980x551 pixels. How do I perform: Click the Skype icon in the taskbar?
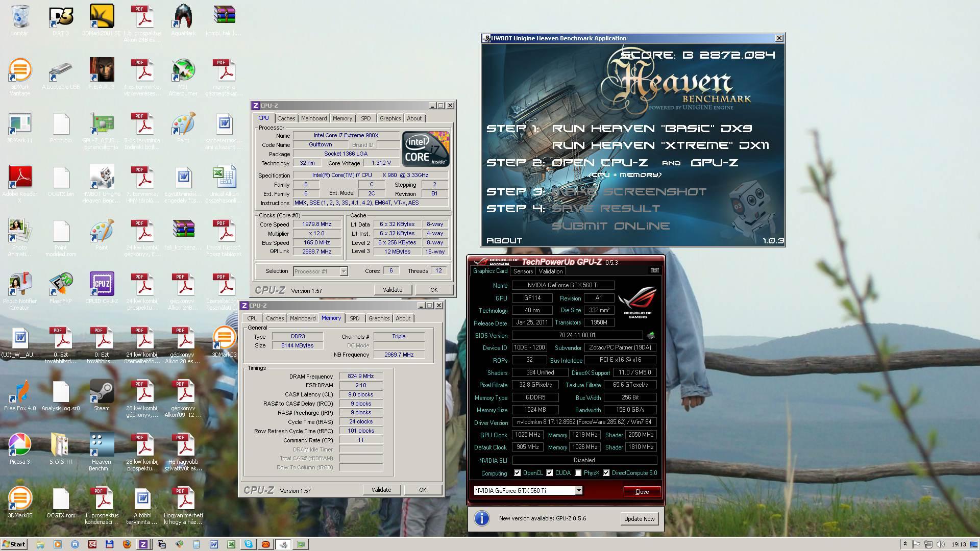(249, 544)
